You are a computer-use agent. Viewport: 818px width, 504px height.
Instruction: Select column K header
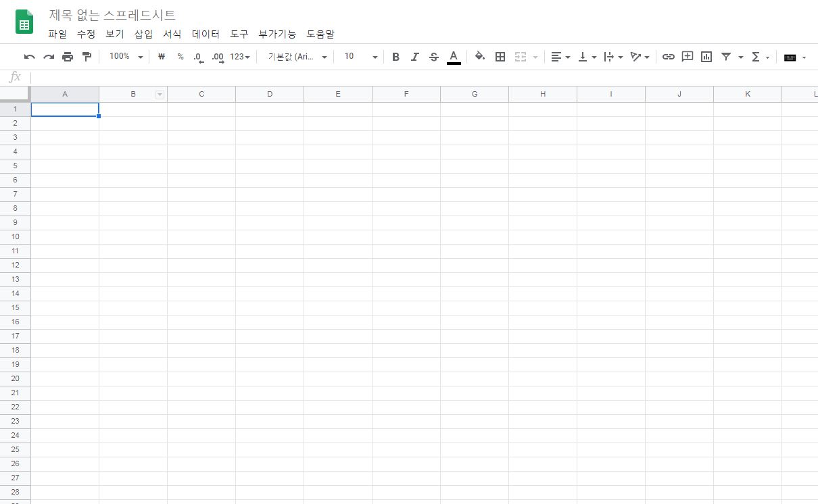pyautogui.click(x=748, y=94)
